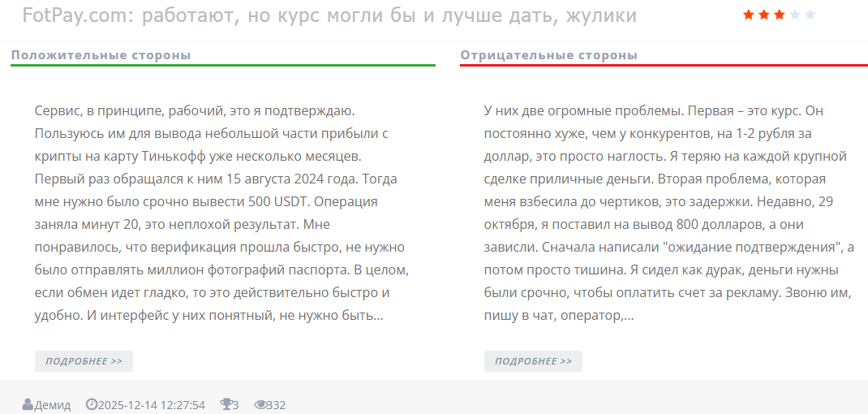This screenshot has width=868, height=414.
Task: Open the author name Демид
Action: point(53,405)
